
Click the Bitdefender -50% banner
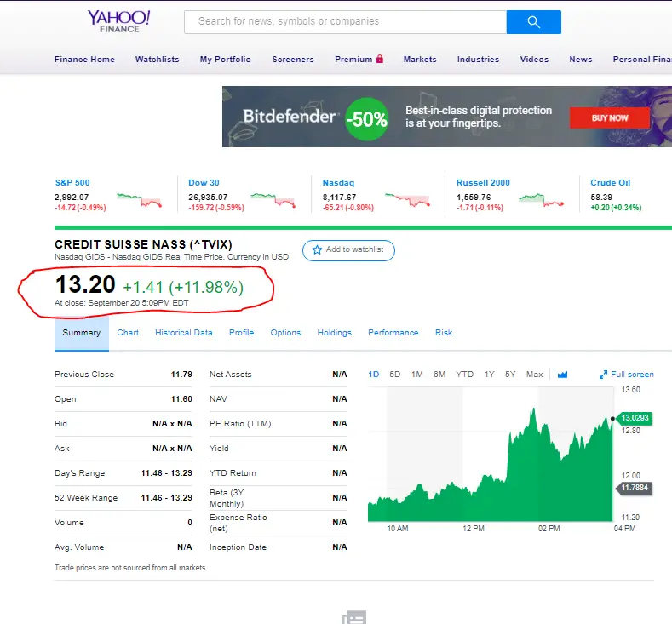[447, 117]
